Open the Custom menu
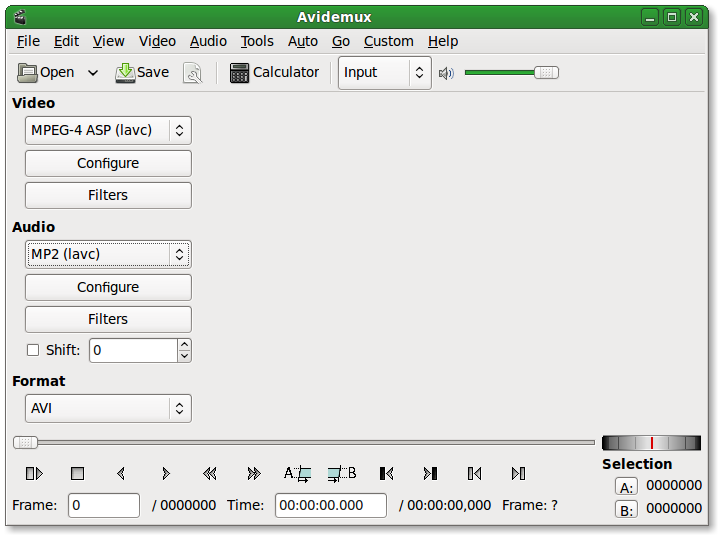This screenshot has width=718, height=535. [x=389, y=41]
